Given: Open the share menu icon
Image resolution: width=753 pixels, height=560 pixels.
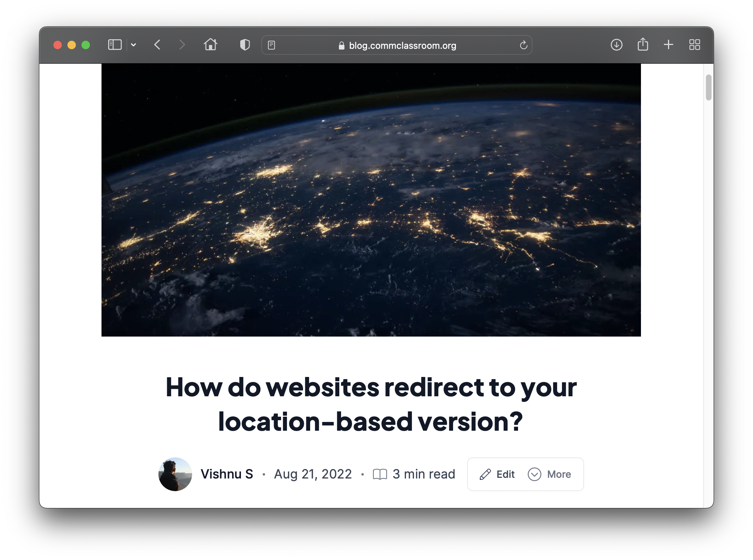Looking at the screenshot, I should coord(643,45).
